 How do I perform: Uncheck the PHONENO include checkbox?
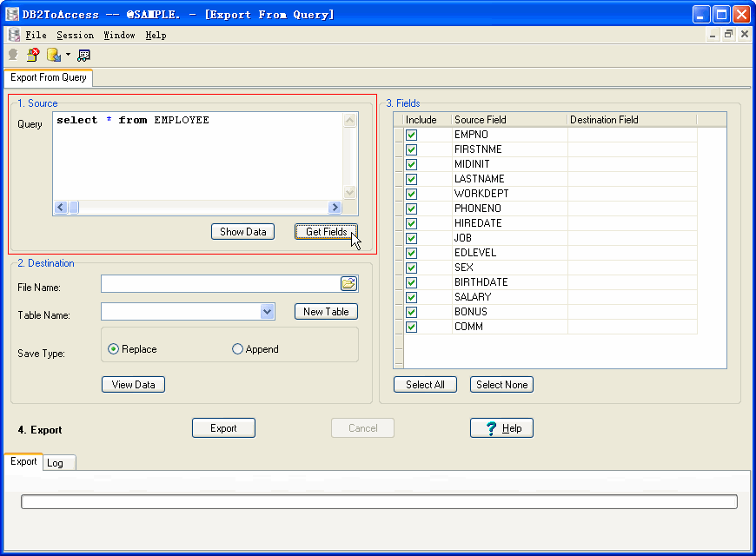pos(411,208)
